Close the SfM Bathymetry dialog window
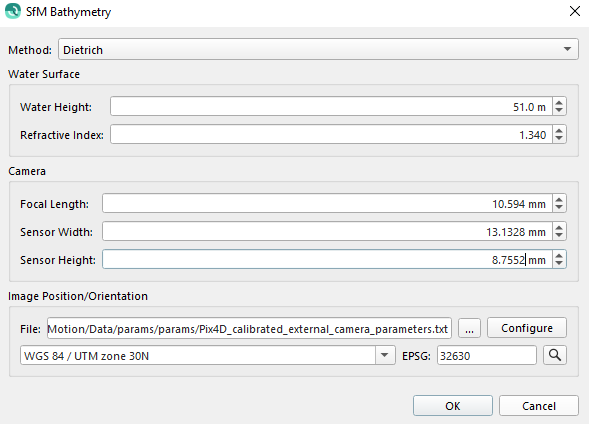Image resolution: width=589 pixels, height=424 pixels. pyautogui.click(x=575, y=11)
